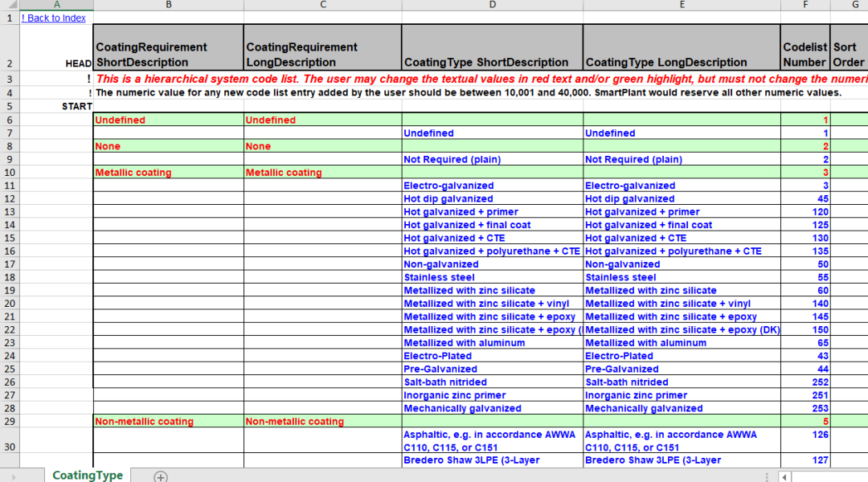The image size is (868, 482).
Task: Click the 'CoatingType ShortDescription' header cell
Action: coord(492,47)
